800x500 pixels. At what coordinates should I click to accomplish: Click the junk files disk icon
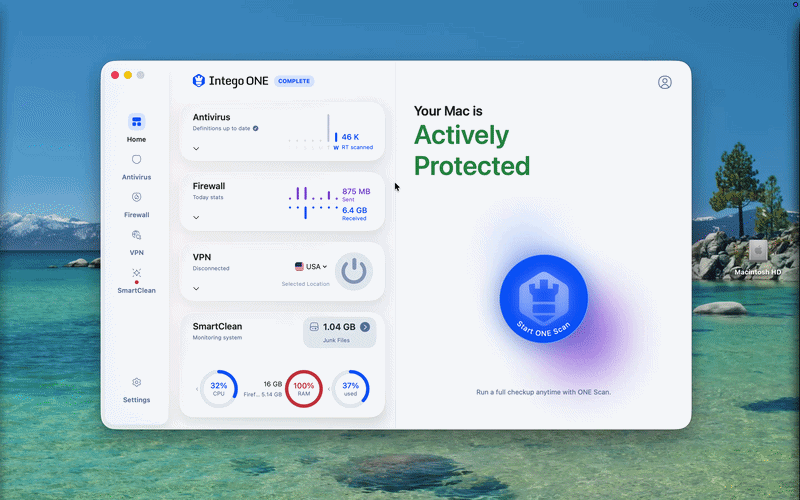tap(314, 327)
